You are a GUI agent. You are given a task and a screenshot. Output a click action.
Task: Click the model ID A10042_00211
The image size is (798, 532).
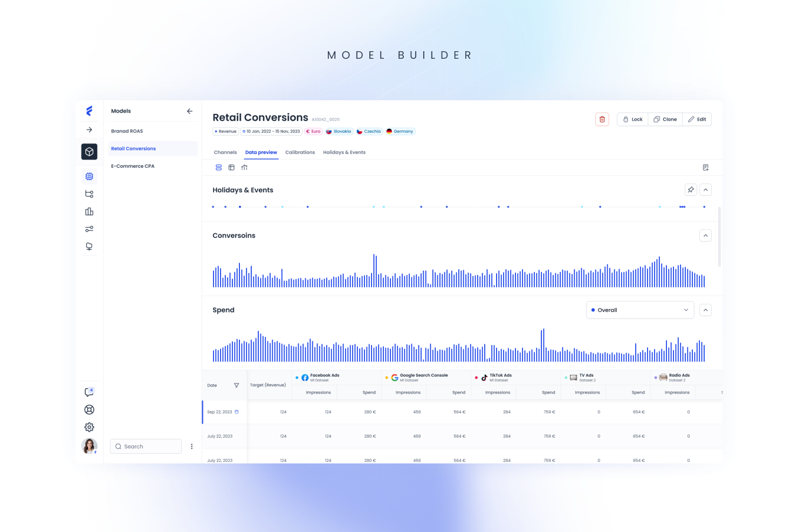pyautogui.click(x=326, y=120)
